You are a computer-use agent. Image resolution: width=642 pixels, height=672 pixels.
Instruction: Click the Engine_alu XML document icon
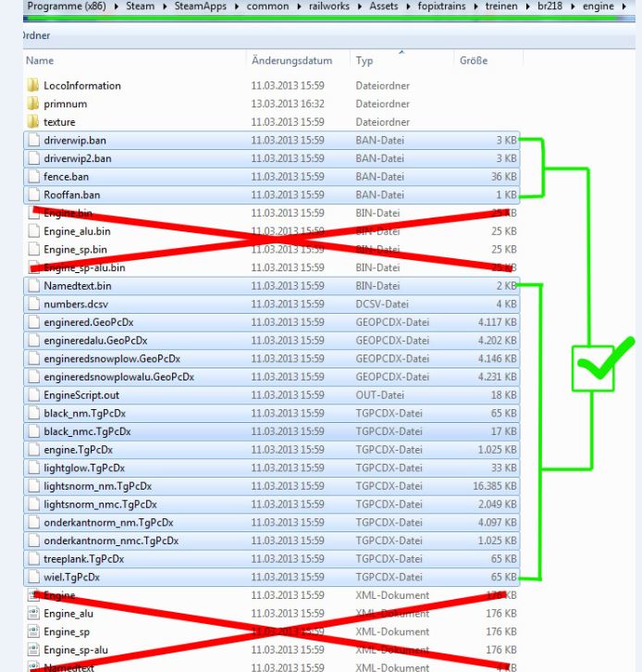click(34, 614)
